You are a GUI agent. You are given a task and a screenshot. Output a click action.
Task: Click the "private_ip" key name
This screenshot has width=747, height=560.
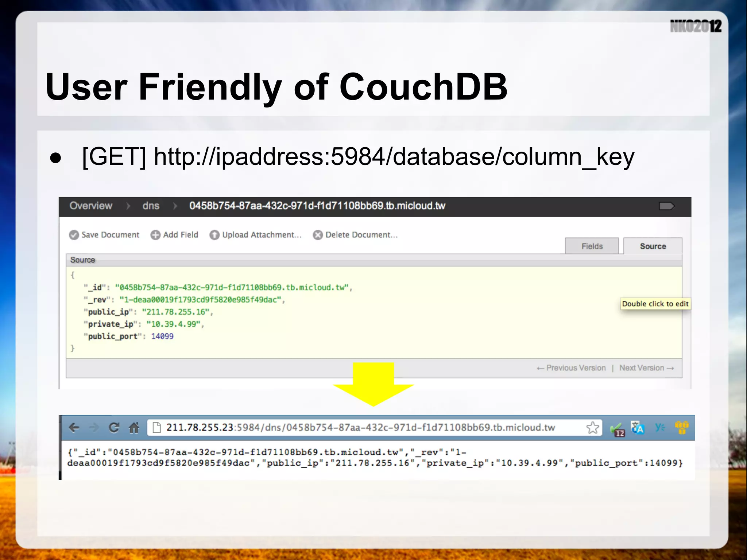pyautogui.click(x=111, y=324)
